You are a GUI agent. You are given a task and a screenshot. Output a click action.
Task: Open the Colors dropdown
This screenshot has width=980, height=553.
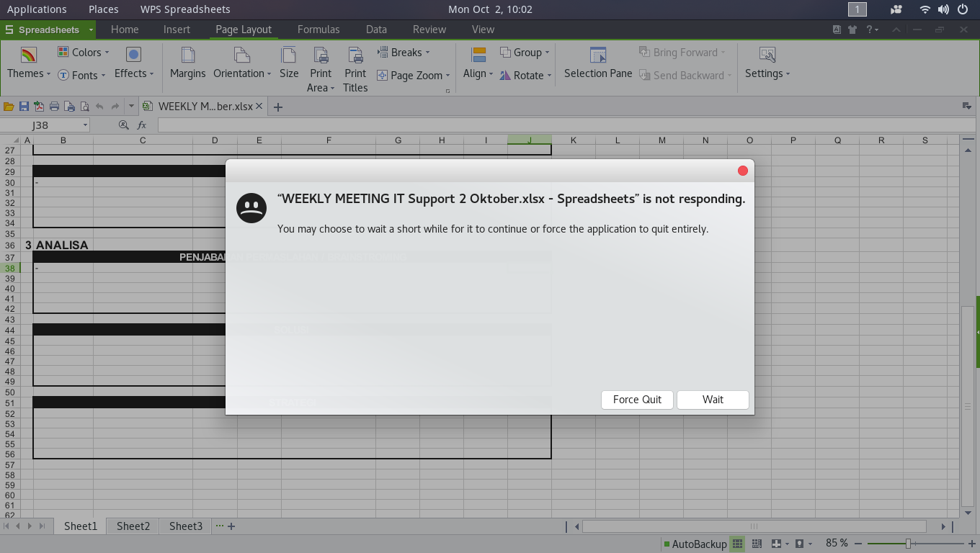pyautogui.click(x=83, y=52)
